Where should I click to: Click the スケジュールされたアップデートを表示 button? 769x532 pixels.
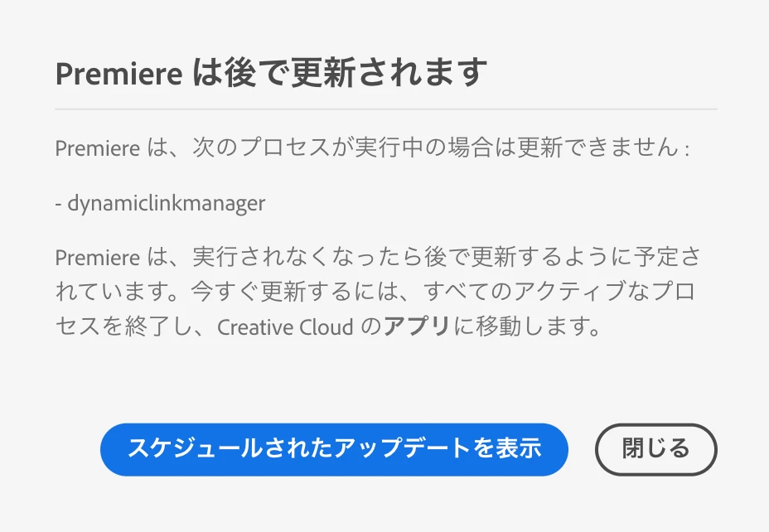(334, 449)
